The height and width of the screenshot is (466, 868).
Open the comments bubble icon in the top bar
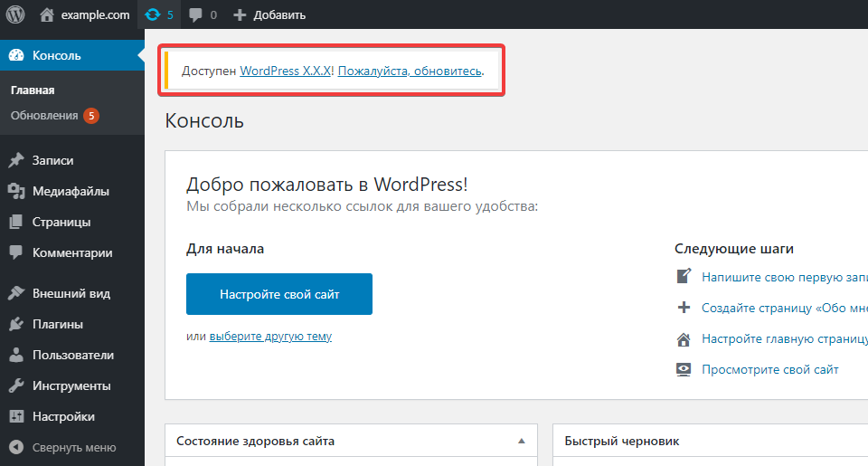coord(195,15)
